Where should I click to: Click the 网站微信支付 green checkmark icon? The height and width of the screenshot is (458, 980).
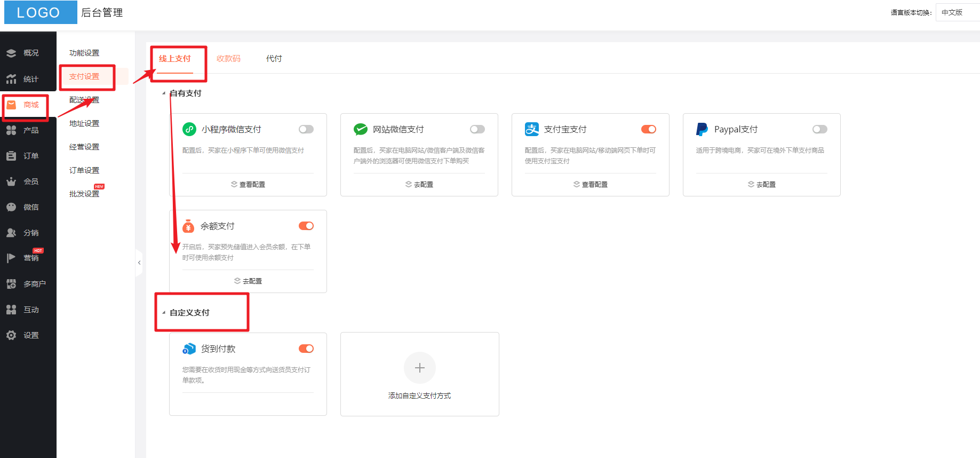361,129
